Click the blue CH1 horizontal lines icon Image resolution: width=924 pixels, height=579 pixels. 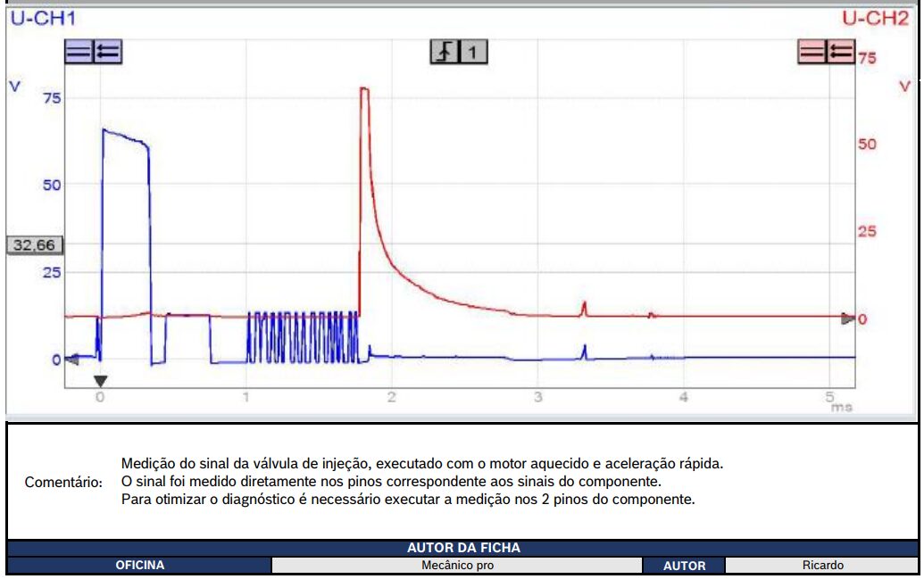[x=79, y=53]
